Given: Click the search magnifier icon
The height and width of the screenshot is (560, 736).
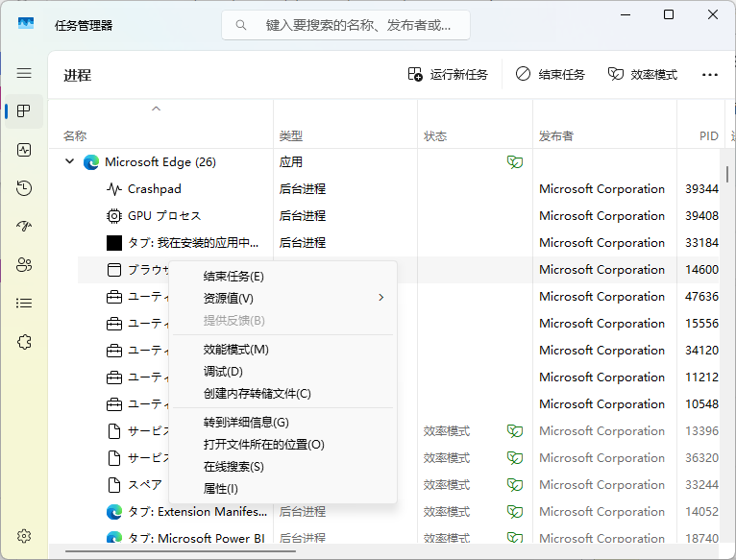Looking at the screenshot, I should point(241,25).
